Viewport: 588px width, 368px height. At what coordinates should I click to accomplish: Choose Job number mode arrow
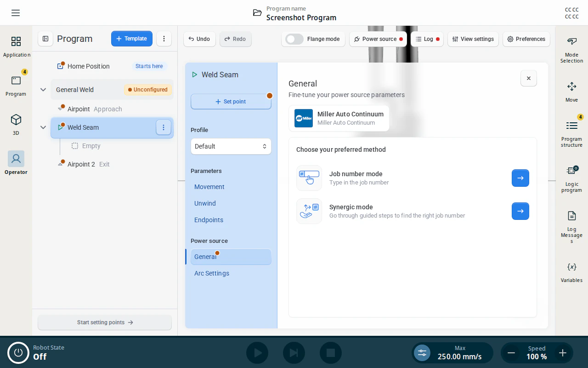pos(520,178)
